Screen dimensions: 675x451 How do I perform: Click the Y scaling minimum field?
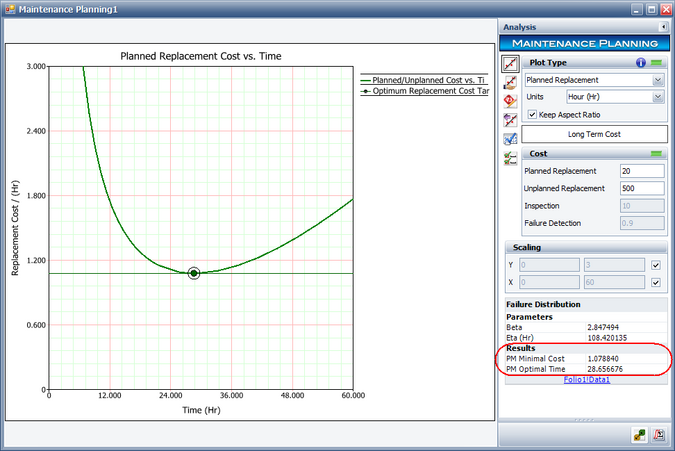pos(549,265)
